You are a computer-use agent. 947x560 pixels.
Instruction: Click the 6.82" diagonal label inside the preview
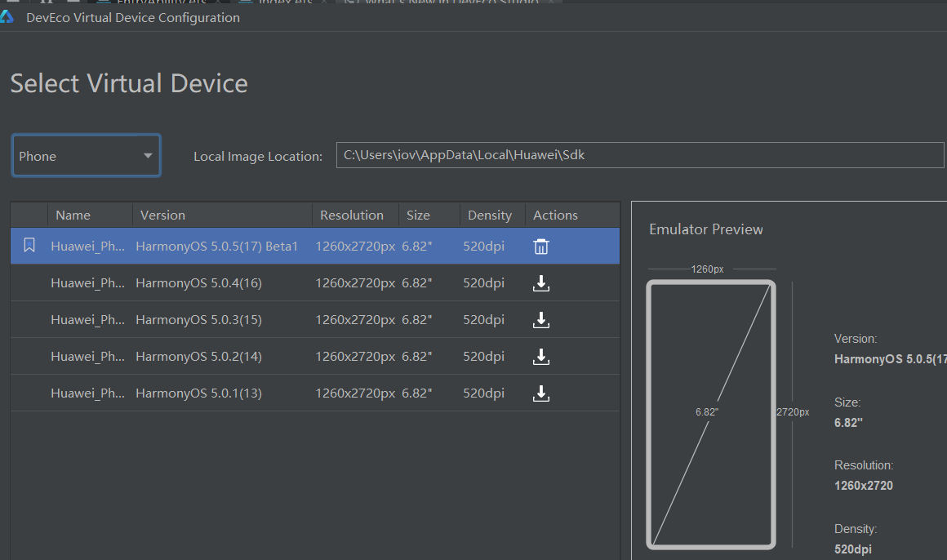[707, 412]
